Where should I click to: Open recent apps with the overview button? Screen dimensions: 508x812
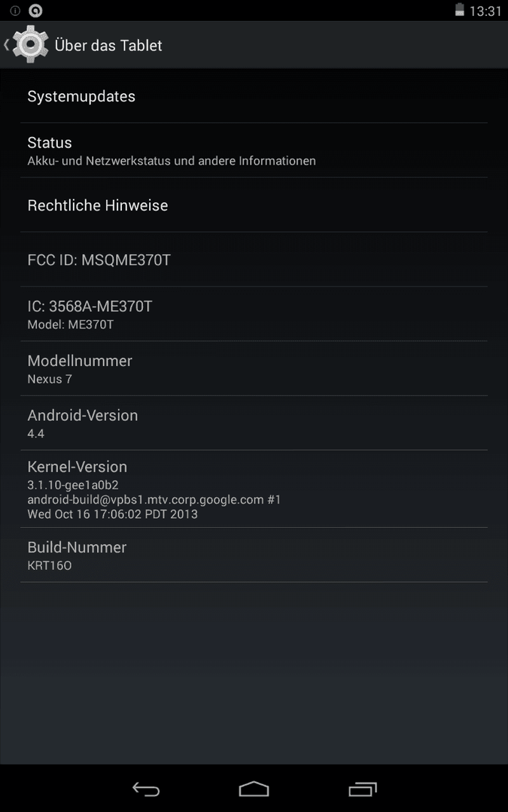362,789
